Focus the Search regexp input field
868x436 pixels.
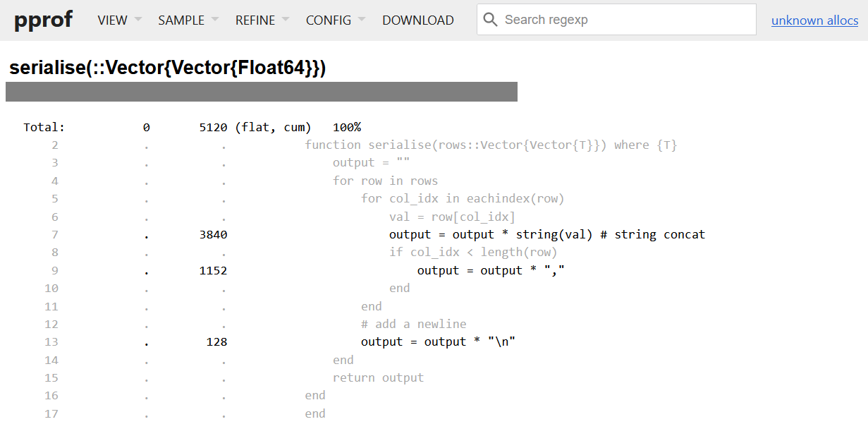624,20
